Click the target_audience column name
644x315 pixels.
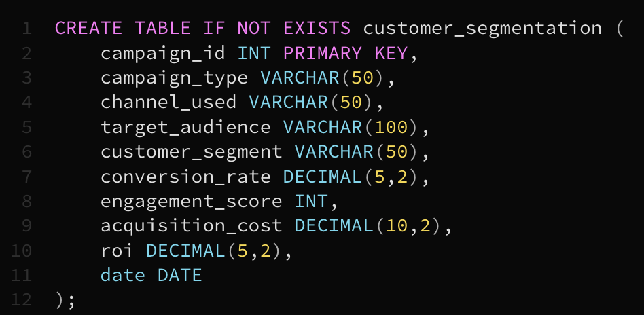point(185,127)
